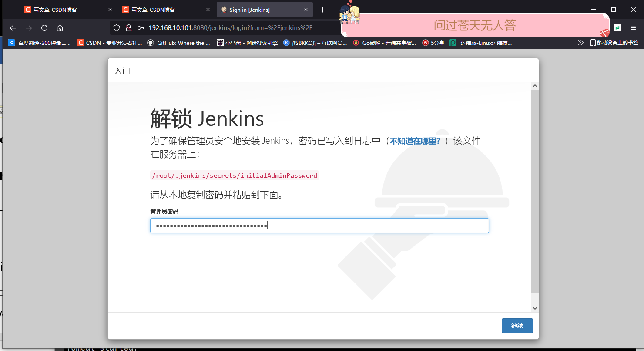Click the key icon in the address bar
The image size is (644, 351).
click(x=140, y=27)
